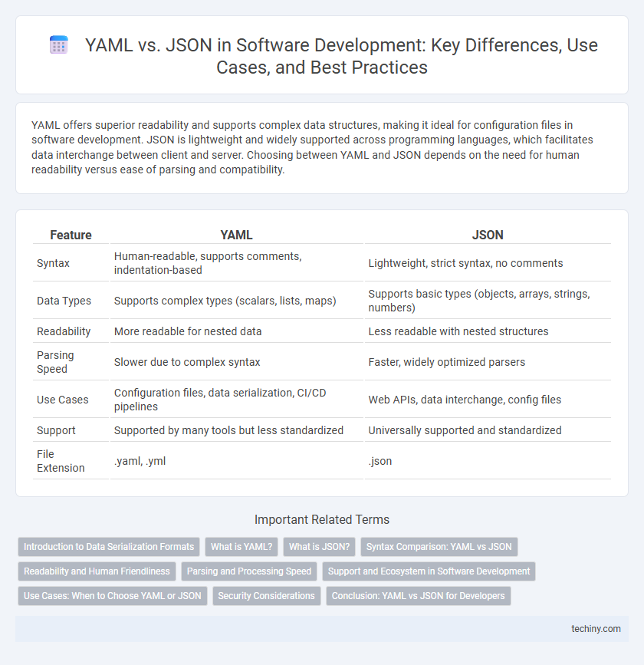The height and width of the screenshot is (665, 644).
Task: Click the intro paragraph starting 'YAML offers superior readability'
Action: point(312,147)
